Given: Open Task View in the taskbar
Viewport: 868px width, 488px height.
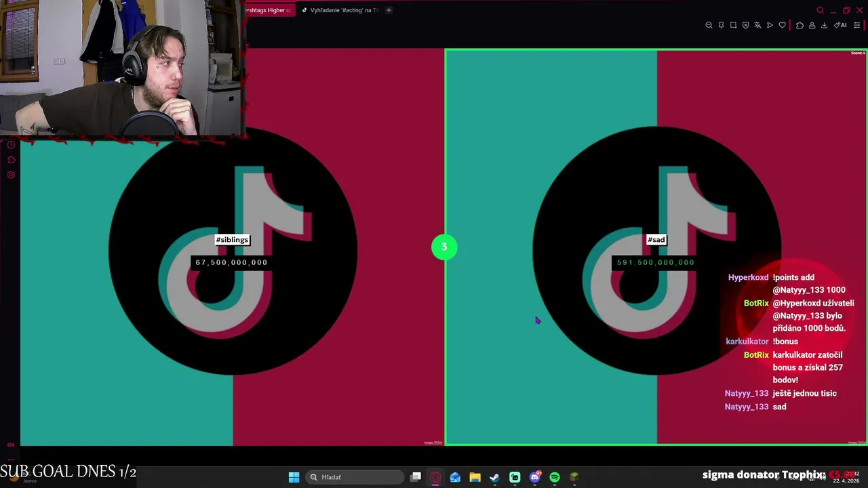Looking at the screenshot, I should (x=416, y=477).
